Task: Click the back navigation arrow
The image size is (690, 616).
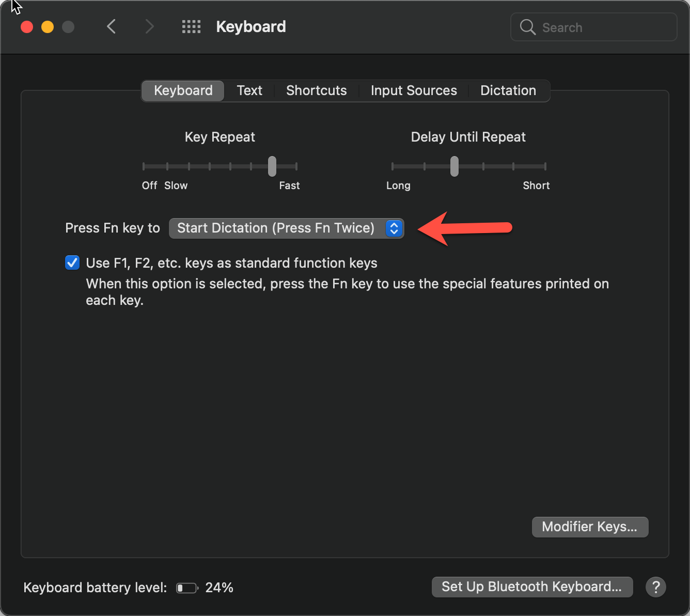Action: click(x=111, y=26)
